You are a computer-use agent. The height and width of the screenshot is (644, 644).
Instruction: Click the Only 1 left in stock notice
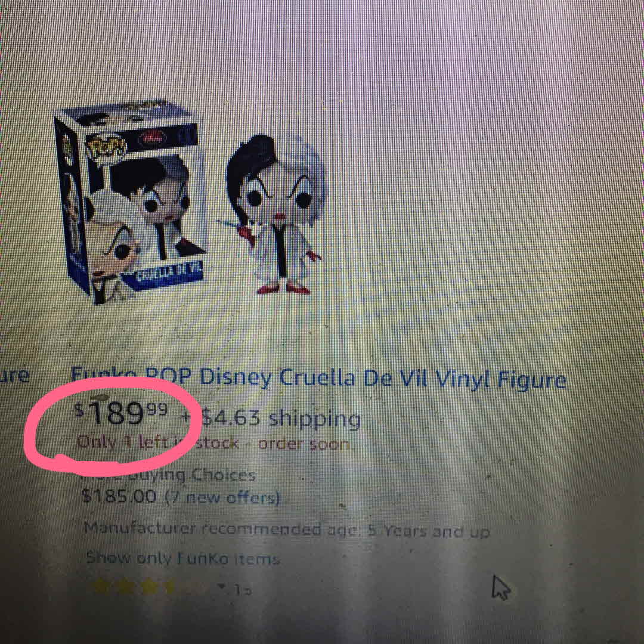tap(213, 443)
